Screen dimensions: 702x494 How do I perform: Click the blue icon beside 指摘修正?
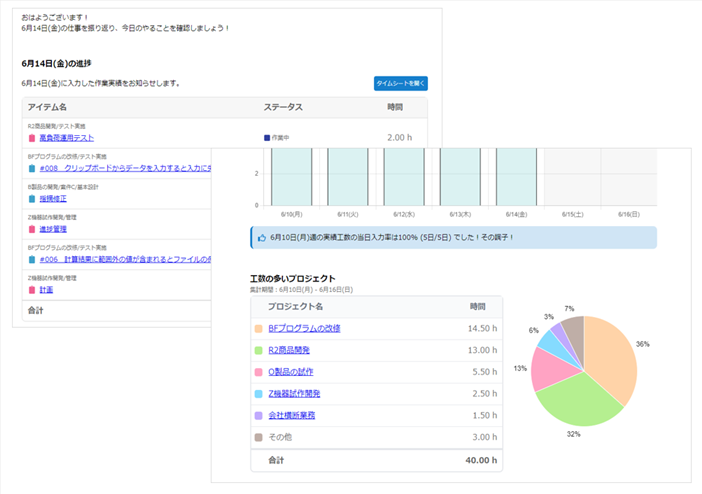click(32, 199)
